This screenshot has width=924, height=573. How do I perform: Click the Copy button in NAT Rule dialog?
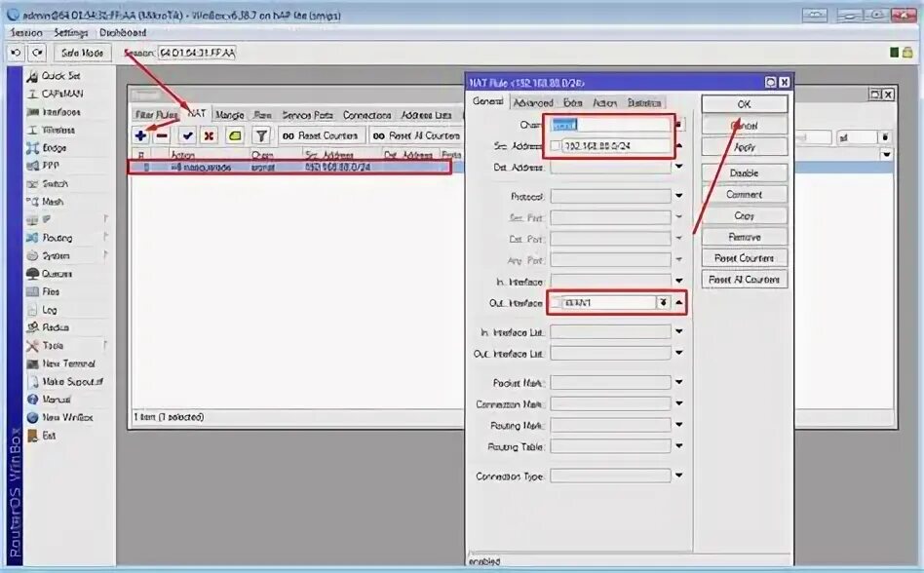(x=745, y=215)
